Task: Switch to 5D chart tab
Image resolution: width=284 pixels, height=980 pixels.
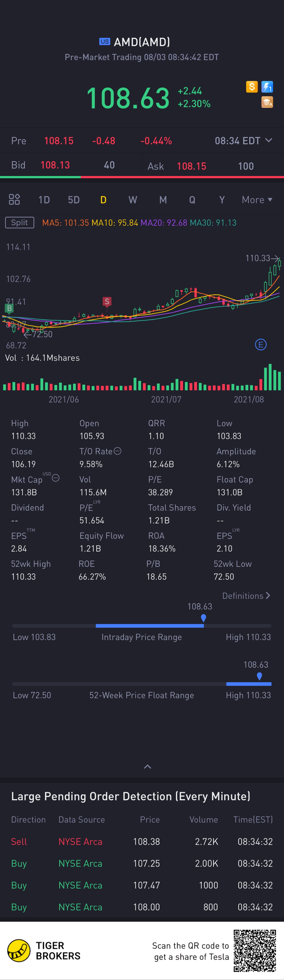Action: [74, 200]
